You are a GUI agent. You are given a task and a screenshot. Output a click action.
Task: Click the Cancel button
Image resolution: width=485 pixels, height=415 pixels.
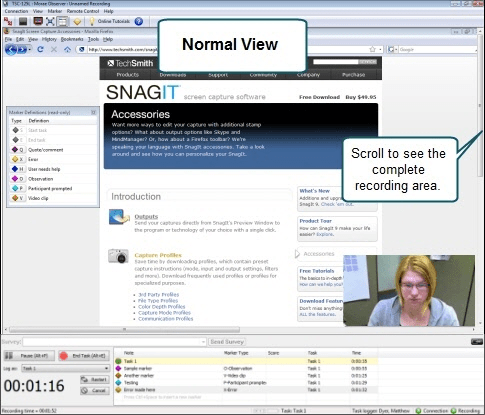[x=95, y=390]
